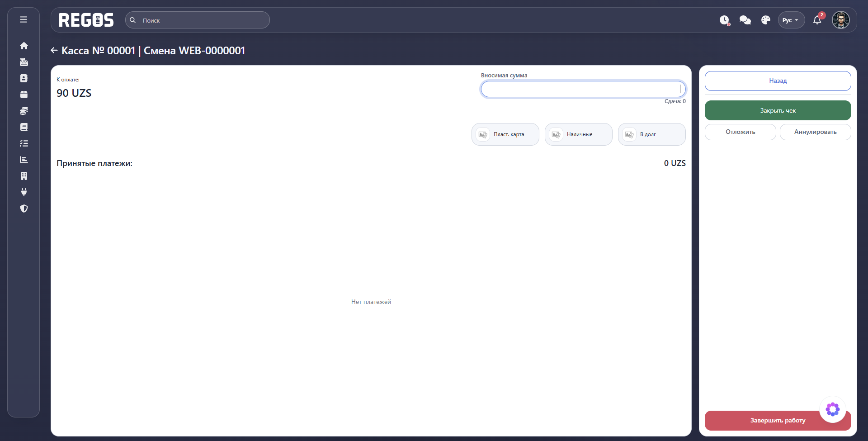The width and height of the screenshot is (868, 441).
Task: Click the Нет платежей message
Action: [371, 302]
